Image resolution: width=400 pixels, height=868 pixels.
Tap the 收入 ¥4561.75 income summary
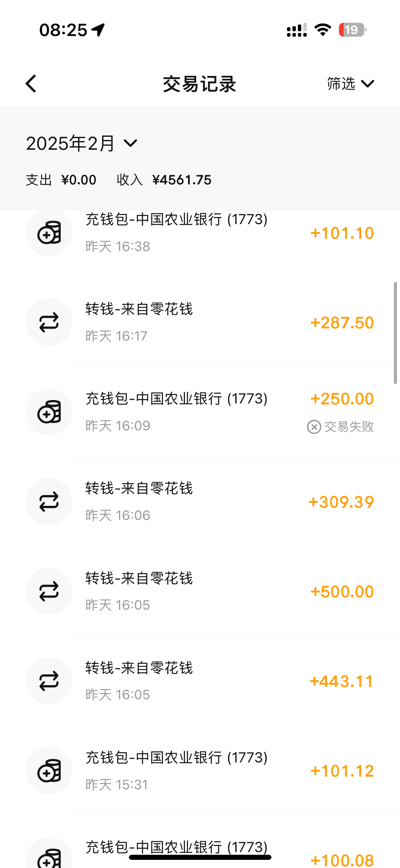[164, 180]
